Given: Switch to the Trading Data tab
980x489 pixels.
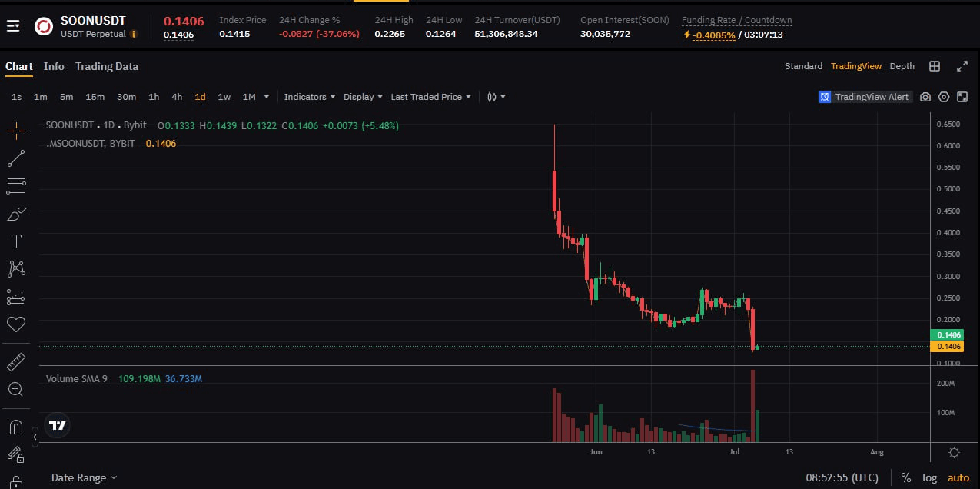Looking at the screenshot, I should coord(107,66).
